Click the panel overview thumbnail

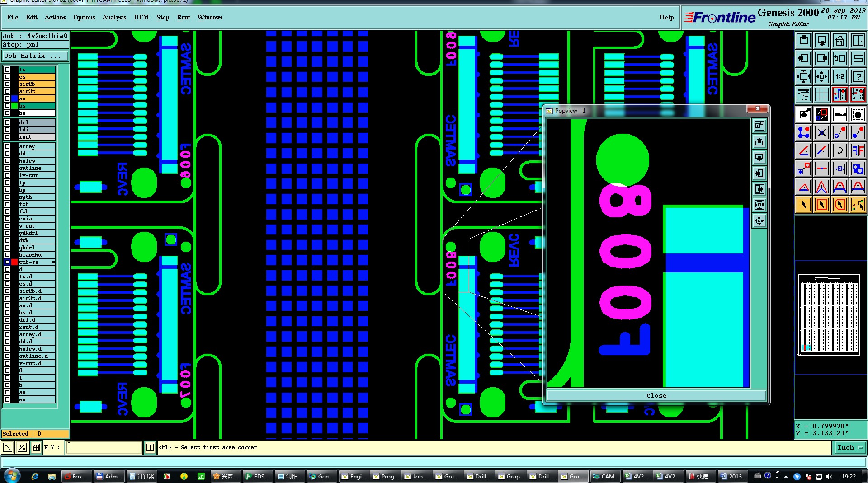click(829, 315)
